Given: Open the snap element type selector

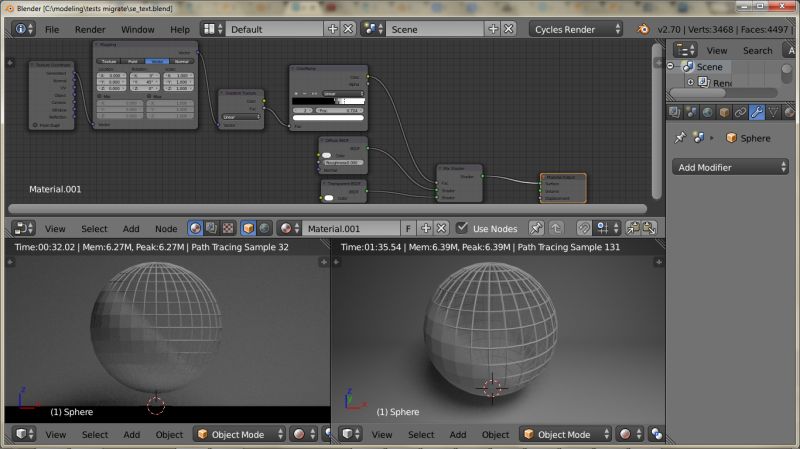Looking at the screenshot, I should click(607, 228).
